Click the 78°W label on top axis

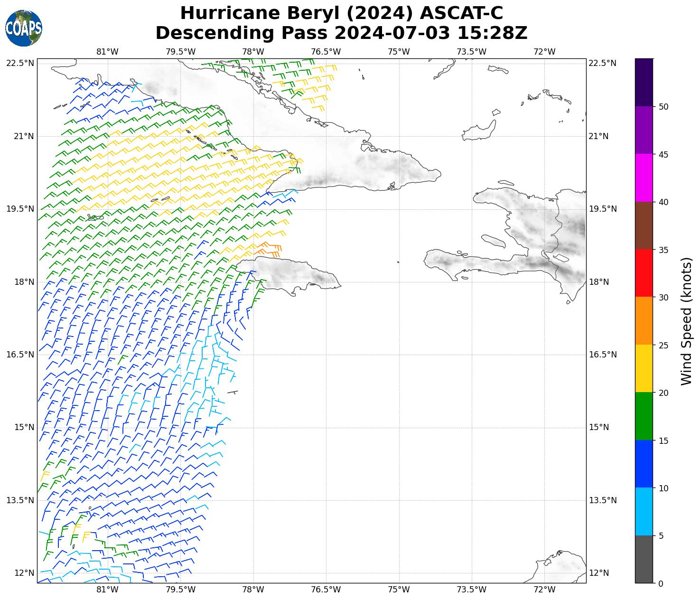[253, 52]
